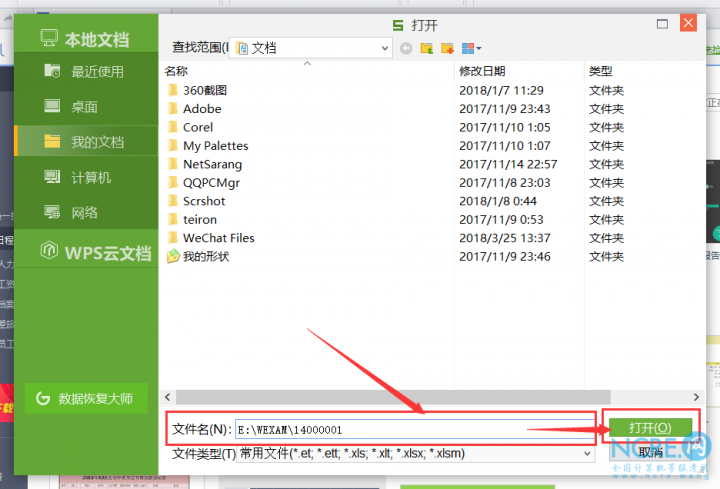Viewport: 720px width, 489px height.
Task: Switch to WPS云文档 section
Action: pos(96,252)
